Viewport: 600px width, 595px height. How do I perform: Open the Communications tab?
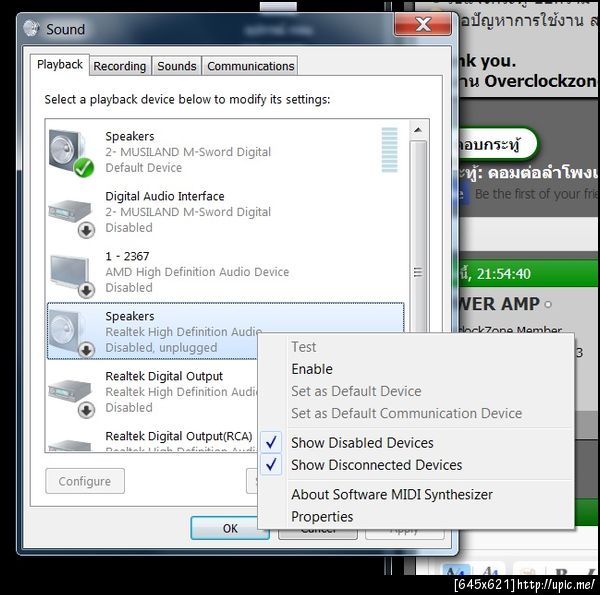[x=251, y=66]
